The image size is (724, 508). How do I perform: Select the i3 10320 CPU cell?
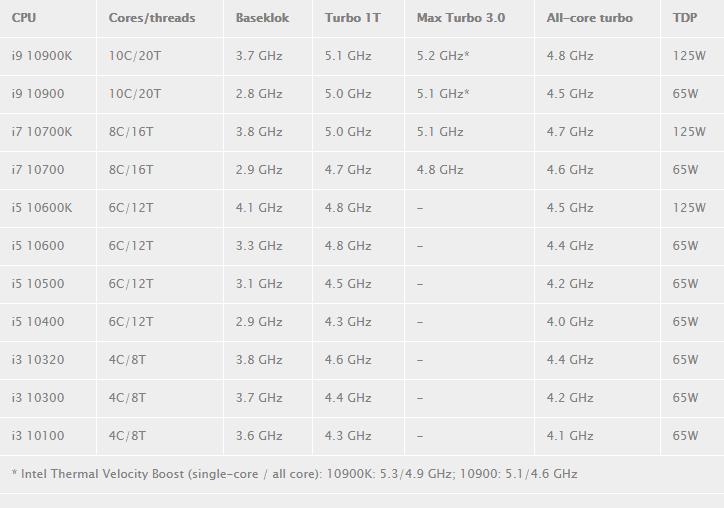38,360
